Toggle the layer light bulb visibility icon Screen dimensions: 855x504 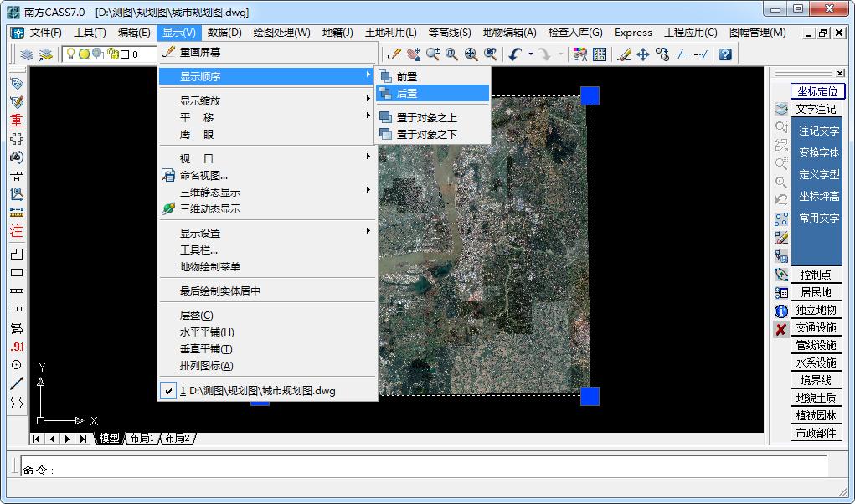(x=70, y=56)
